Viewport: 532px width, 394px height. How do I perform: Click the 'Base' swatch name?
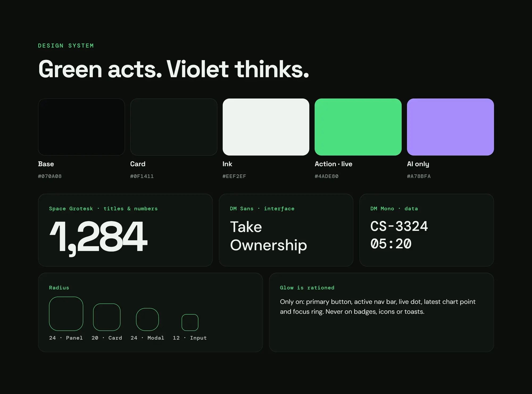click(46, 164)
